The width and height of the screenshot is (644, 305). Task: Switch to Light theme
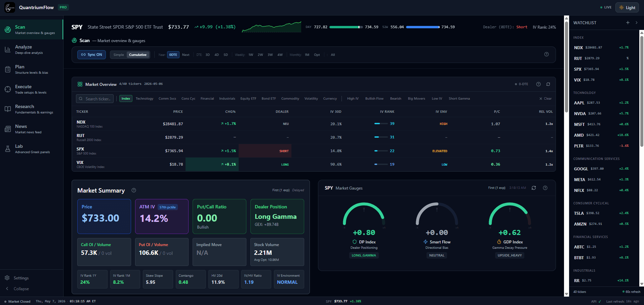point(627,7)
